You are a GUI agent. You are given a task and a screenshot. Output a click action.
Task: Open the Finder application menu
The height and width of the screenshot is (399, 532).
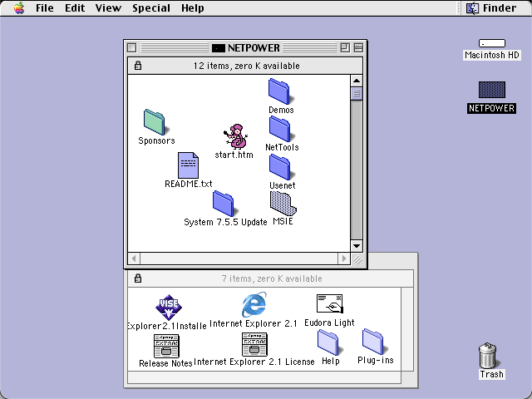click(491, 7)
